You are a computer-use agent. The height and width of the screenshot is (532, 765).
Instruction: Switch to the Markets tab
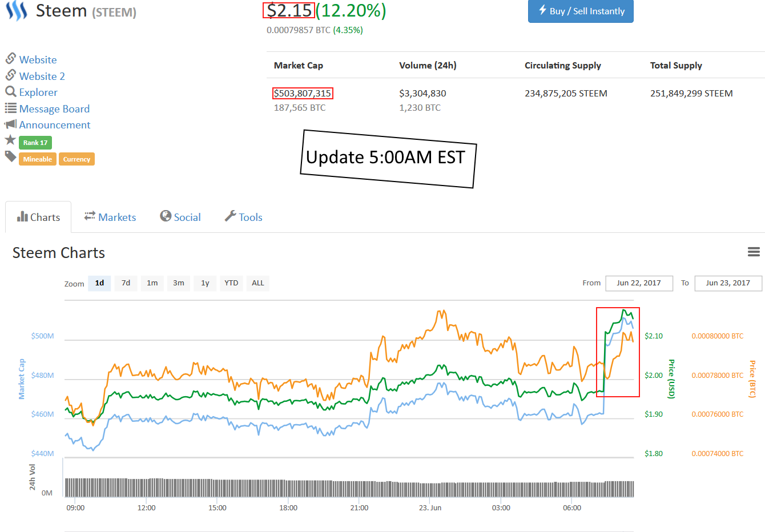(x=110, y=217)
